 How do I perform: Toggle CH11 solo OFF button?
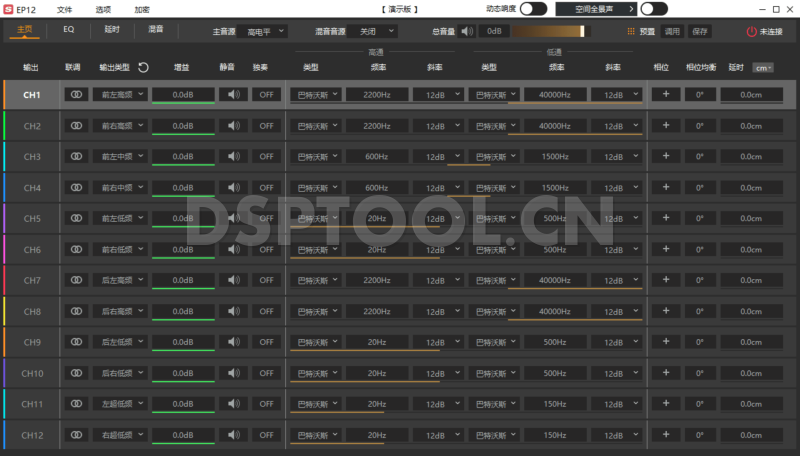[x=266, y=403]
